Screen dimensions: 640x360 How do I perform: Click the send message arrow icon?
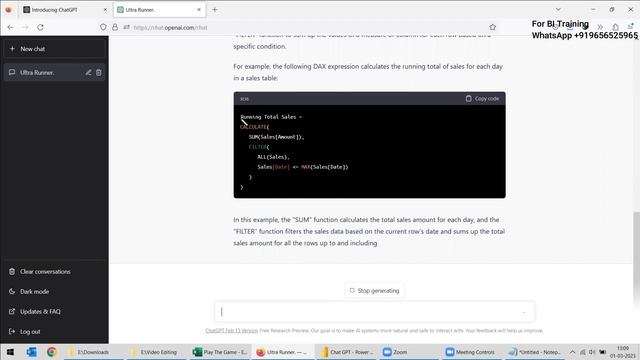[524, 312]
